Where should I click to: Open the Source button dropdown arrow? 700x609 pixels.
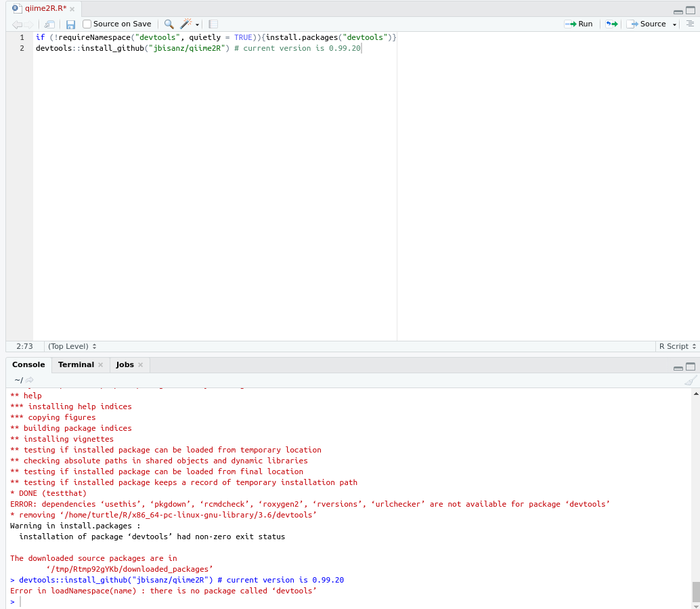tap(674, 24)
